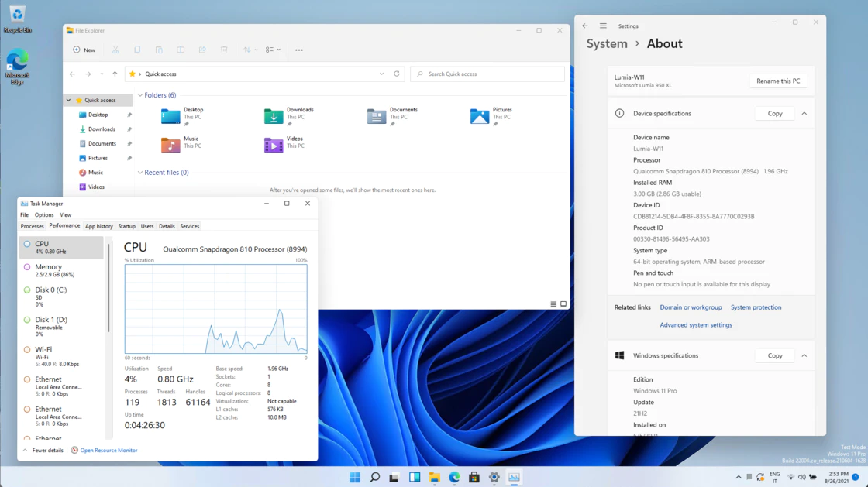868x487 pixels.
Task: Open the Settings hamburger navigation menu
Action: click(603, 26)
